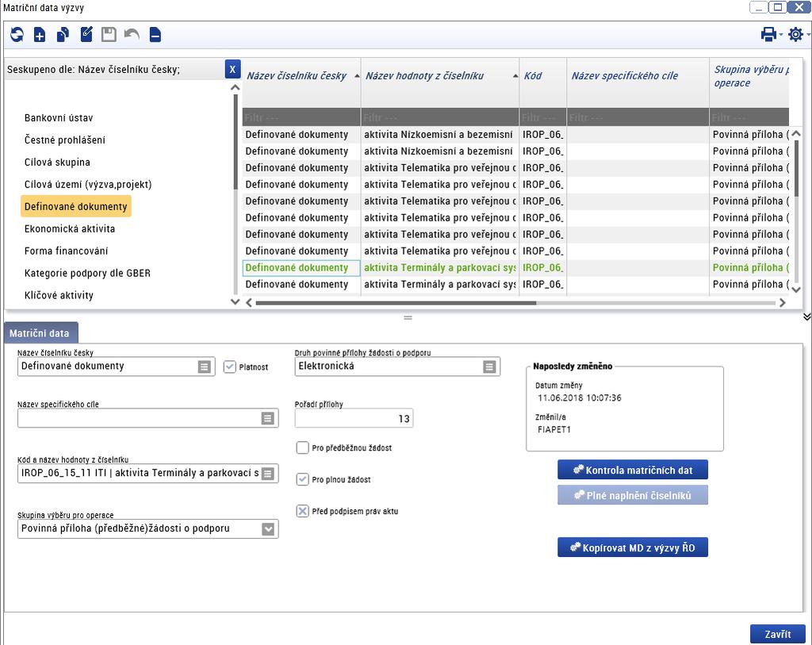
Task: Click the refresh icon in the toolbar
Action: (17, 35)
